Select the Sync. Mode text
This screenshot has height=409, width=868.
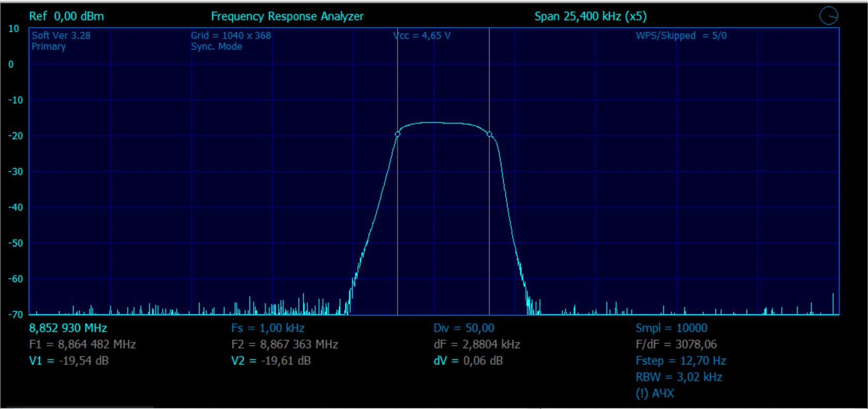216,47
